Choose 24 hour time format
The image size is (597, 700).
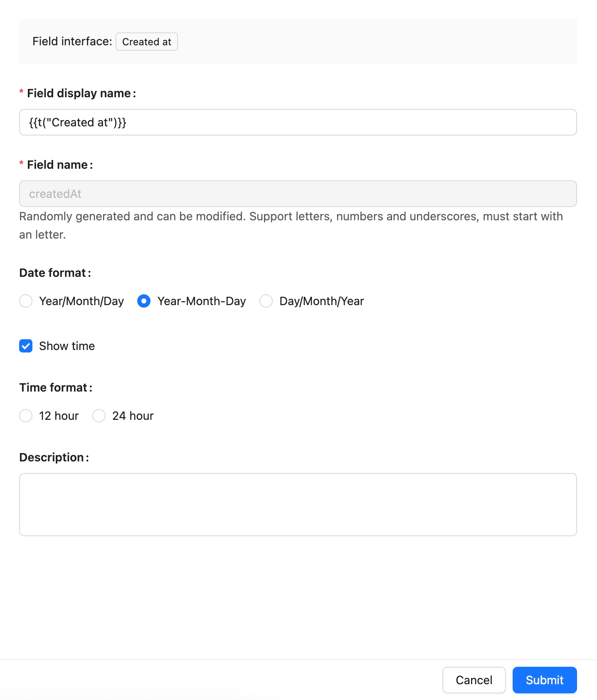click(x=99, y=416)
